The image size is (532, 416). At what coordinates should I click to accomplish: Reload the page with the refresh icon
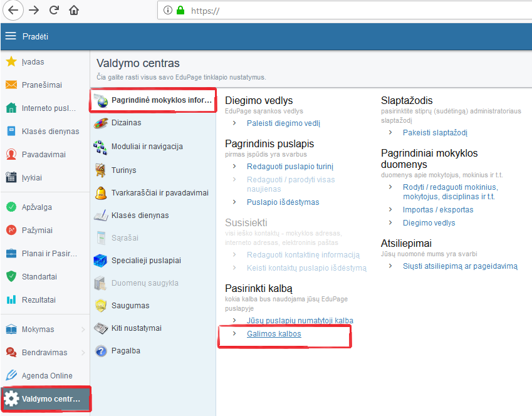point(54,10)
